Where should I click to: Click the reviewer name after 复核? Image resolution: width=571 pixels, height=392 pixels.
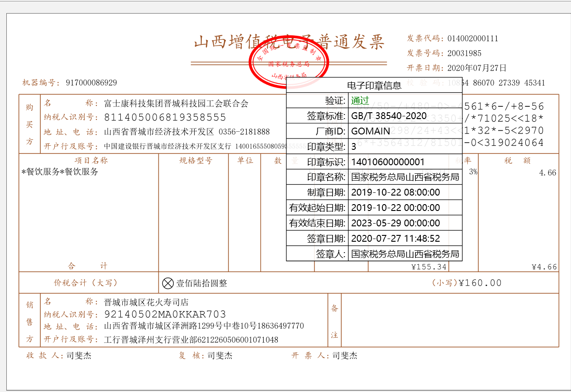tap(220, 356)
